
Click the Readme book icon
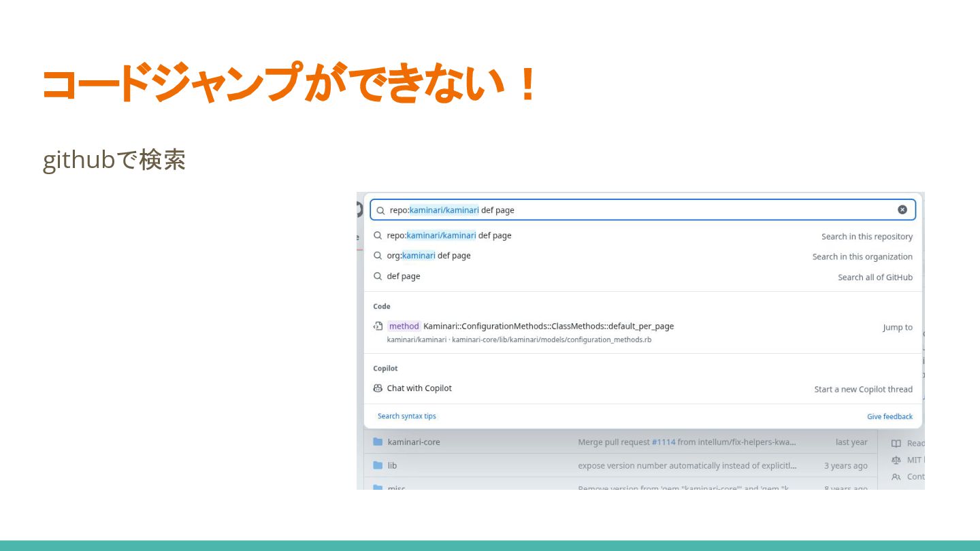coord(896,444)
